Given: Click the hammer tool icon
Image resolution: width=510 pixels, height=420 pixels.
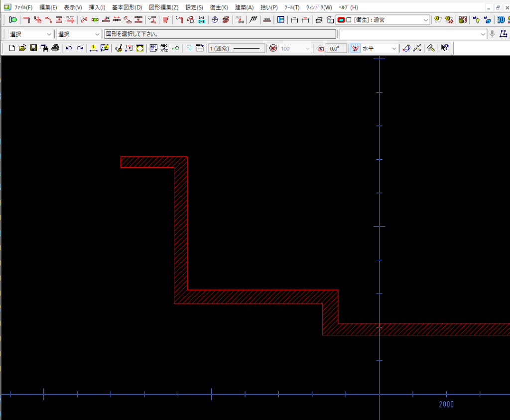Looking at the screenshot, I should pyautogui.click(x=431, y=48).
